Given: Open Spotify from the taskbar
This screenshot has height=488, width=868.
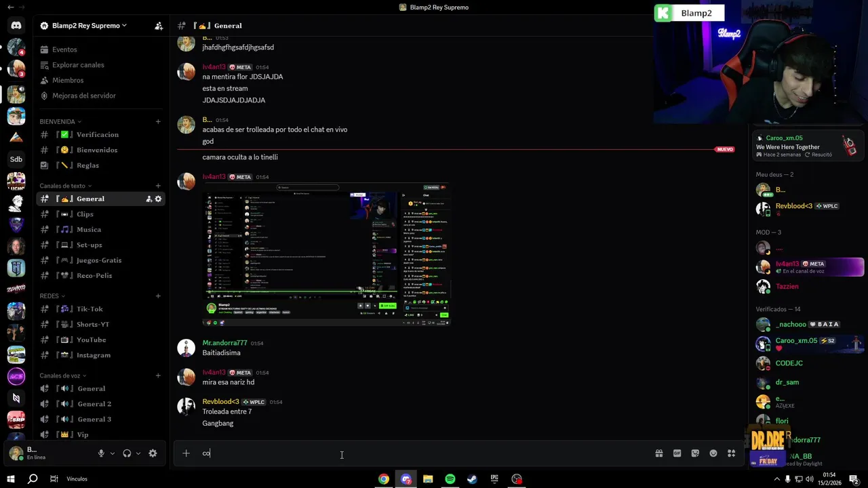Looking at the screenshot, I should (450, 479).
